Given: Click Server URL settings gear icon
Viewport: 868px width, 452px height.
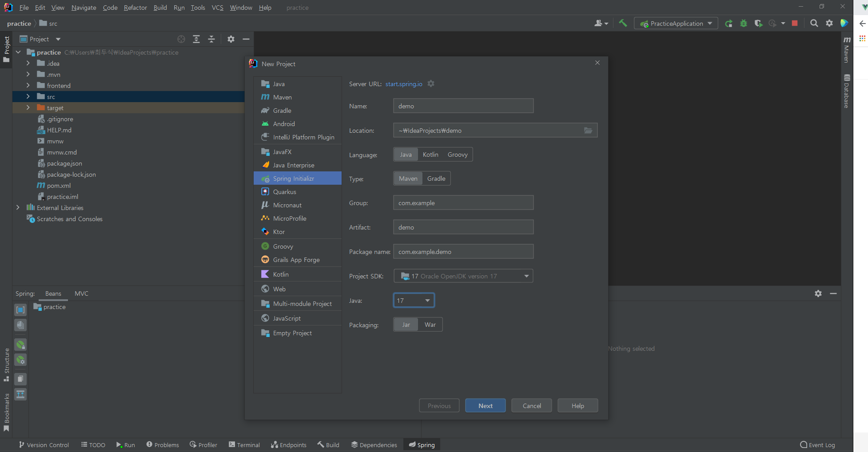Looking at the screenshot, I should [431, 83].
